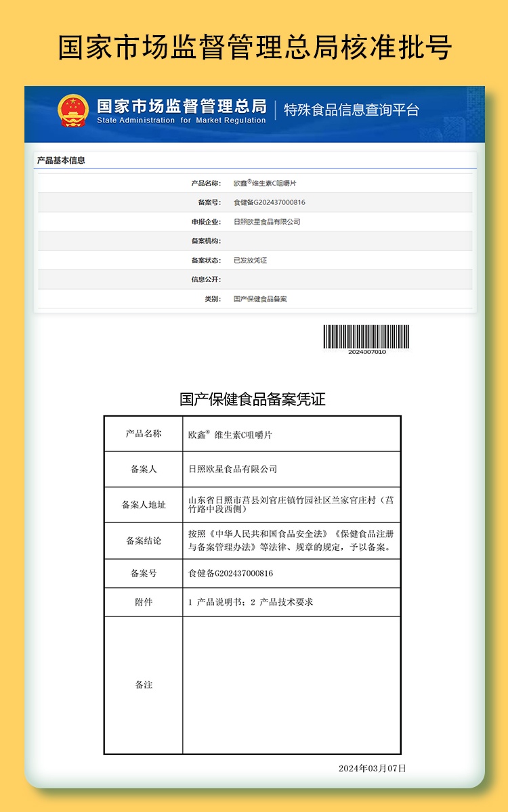Image resolution: width=508 pixels, height=812 pixels.
Task: Click the 备案人 cell in certificate table
Action: [144, 469]
